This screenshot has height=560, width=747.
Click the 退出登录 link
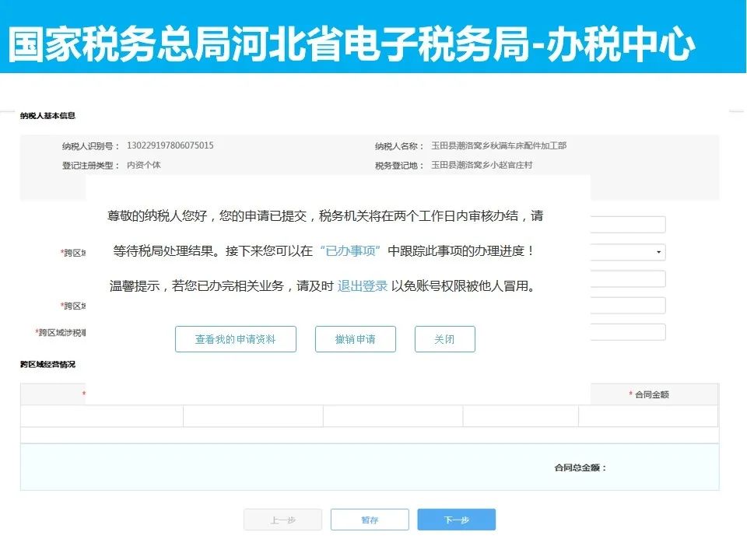click(363, 285)
